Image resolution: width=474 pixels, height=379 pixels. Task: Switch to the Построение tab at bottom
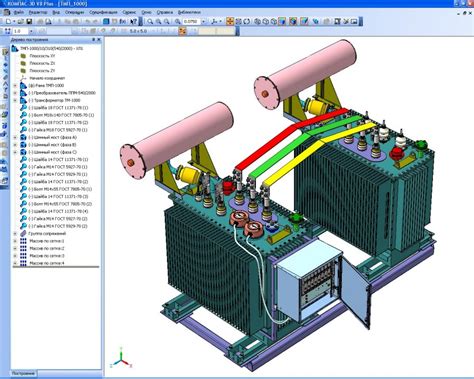(23, 373)
